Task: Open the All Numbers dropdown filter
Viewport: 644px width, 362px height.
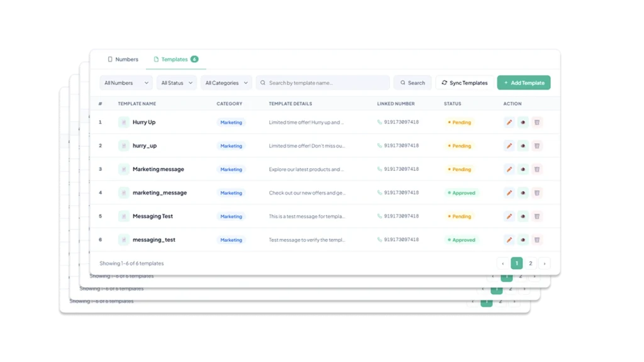Action: click(x=126, y=83)
